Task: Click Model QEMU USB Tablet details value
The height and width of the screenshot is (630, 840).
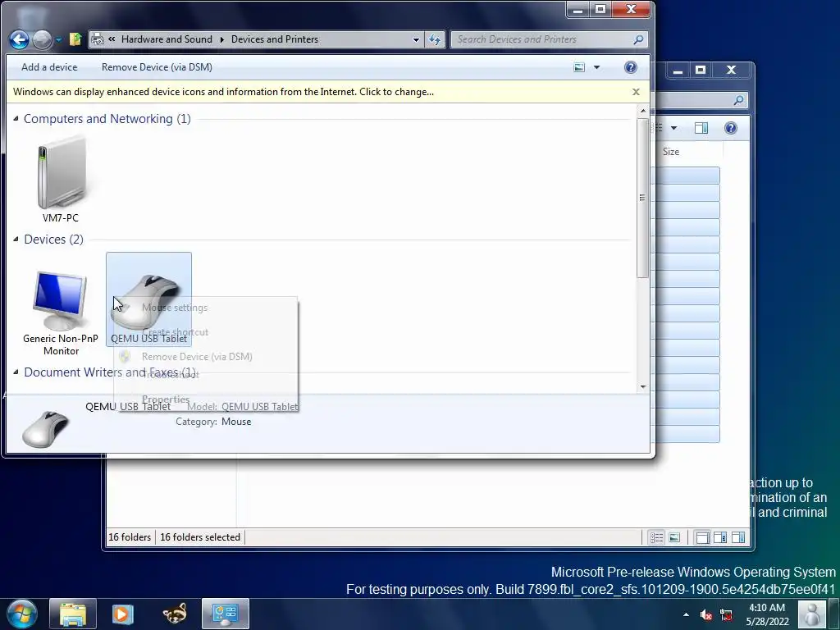Action: coord(259,407)
